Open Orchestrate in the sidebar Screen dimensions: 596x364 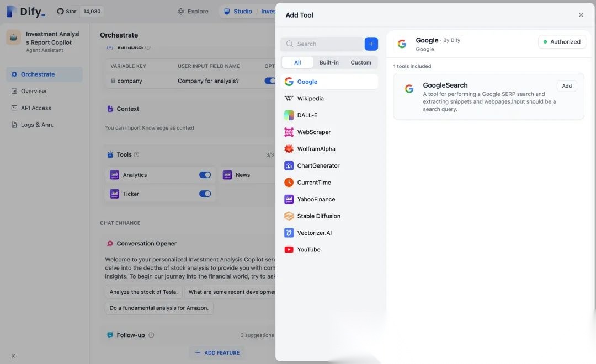point(45,74)
